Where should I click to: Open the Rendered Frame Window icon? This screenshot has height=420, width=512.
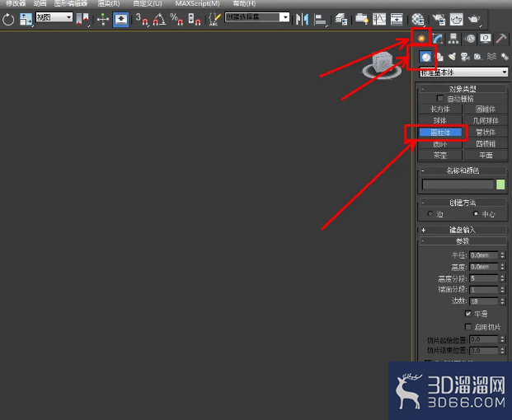[456, 19]
